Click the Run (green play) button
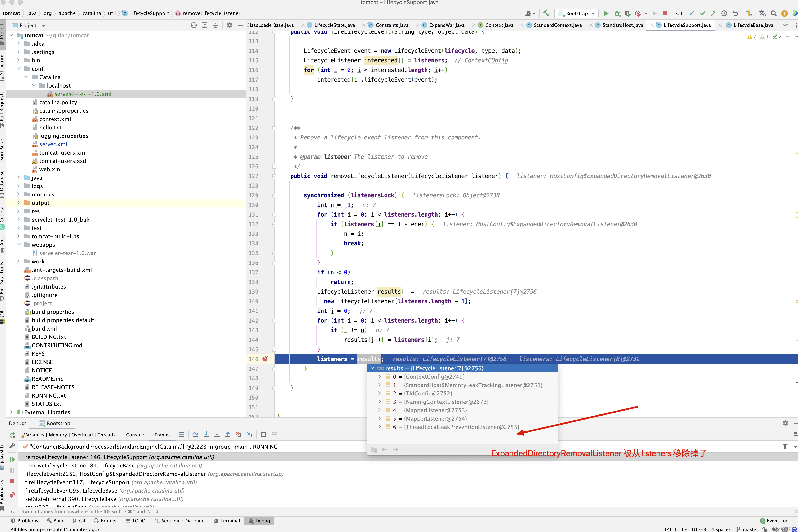Image resolution: width=798 pixels, height=532 pixels. (x=606, y=14)
